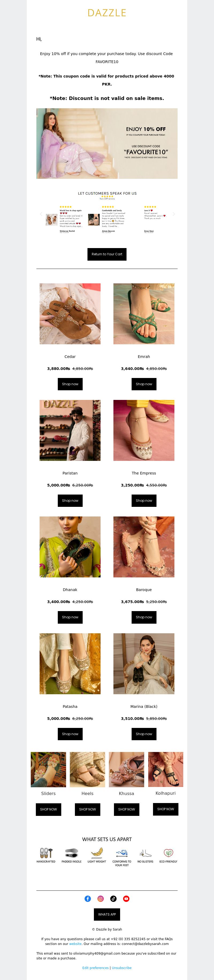The height and width of the screenshot is (980, 214).
Task: Open the Unsubscribe link
Action: point(121,968)
